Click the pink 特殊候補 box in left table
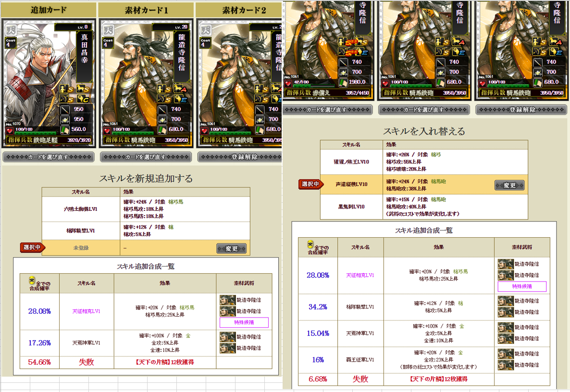Screen dimensions: 570x392 click(x=244, y=322)
